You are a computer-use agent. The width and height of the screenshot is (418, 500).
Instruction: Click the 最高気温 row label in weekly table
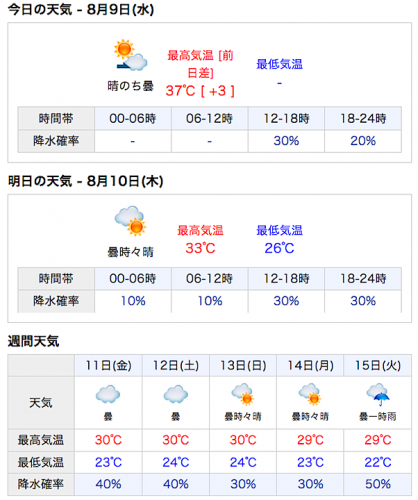click(x=41, y=440)
